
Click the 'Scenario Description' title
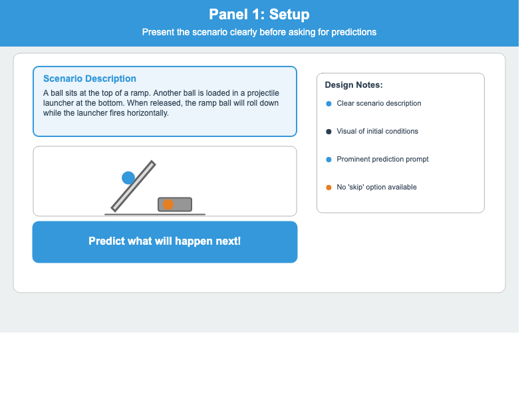click(90, 78)
